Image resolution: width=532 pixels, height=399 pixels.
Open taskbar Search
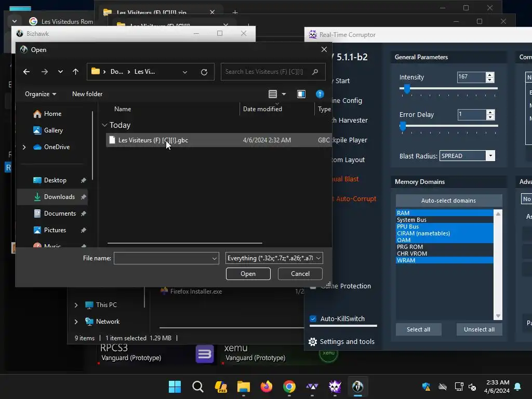[x=198, y=387]
